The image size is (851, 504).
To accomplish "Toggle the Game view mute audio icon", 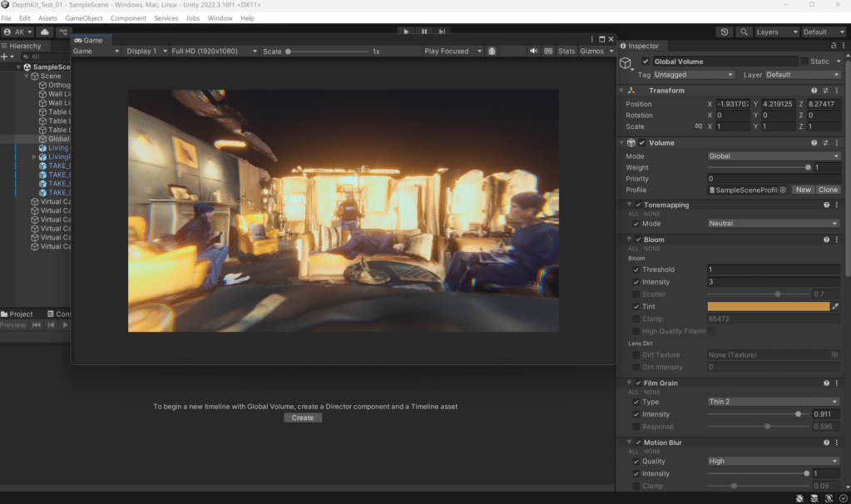I will coord(533,51).
